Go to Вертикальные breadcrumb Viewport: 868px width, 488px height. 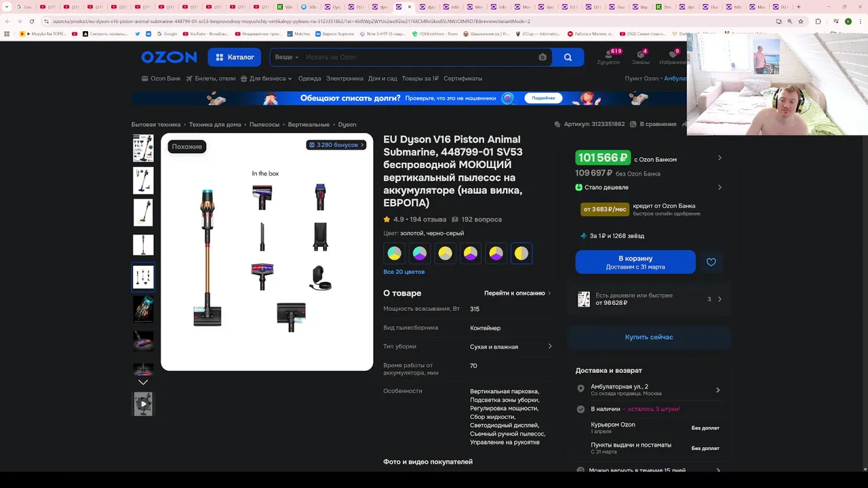pyautogui.click(x=309, y=125)
